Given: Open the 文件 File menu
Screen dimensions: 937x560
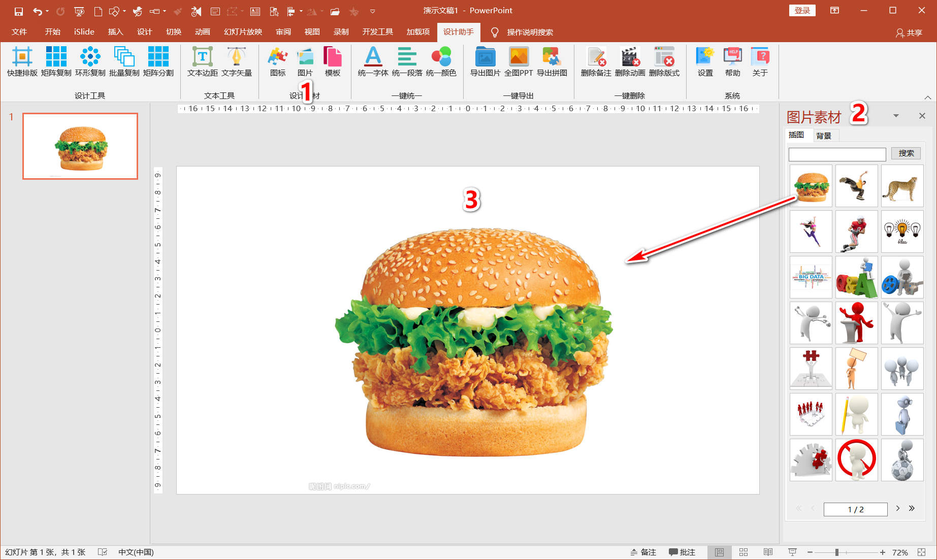Looking at the screenshot, I should [19, 32].
